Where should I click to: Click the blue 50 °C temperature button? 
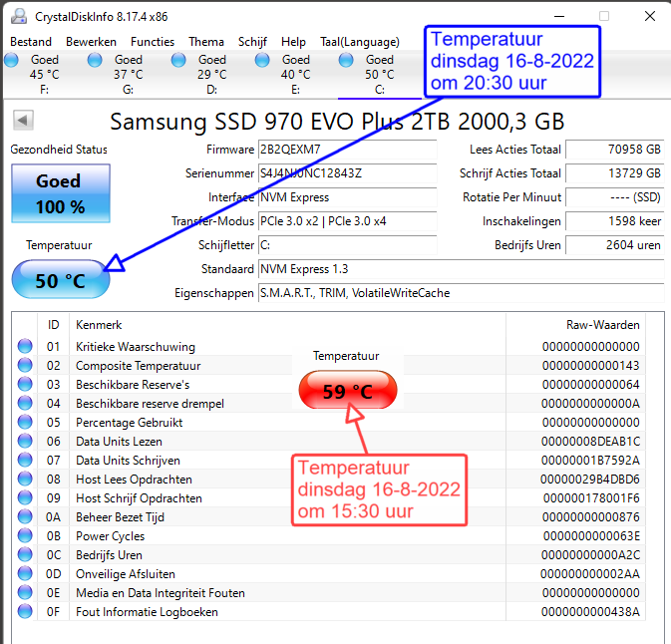[x=61, y=279]
